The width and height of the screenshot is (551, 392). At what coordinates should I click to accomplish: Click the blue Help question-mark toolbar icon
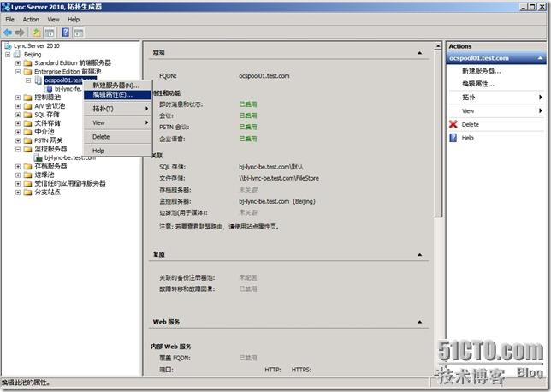(x=65, y=33)
